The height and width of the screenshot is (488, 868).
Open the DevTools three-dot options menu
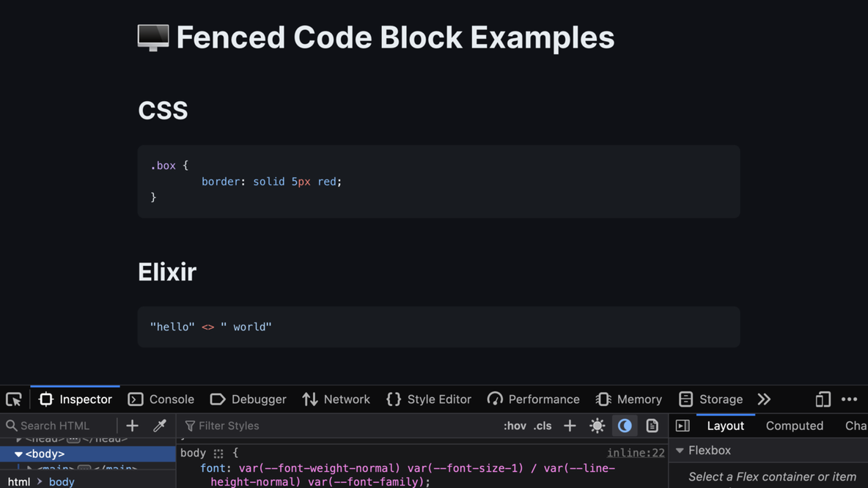849,399
